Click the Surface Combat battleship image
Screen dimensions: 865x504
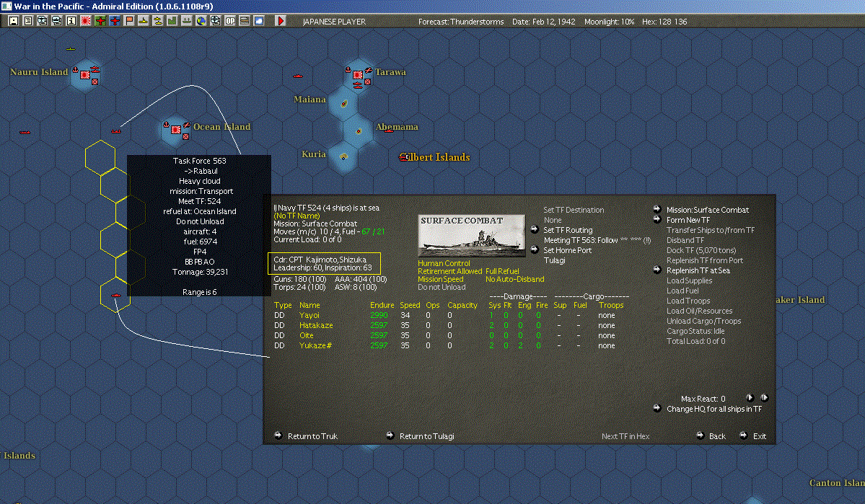472,236
